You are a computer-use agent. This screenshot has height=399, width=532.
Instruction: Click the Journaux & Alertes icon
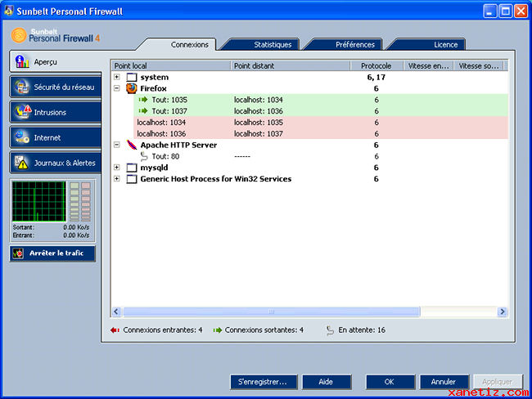(x=21, y=163)
